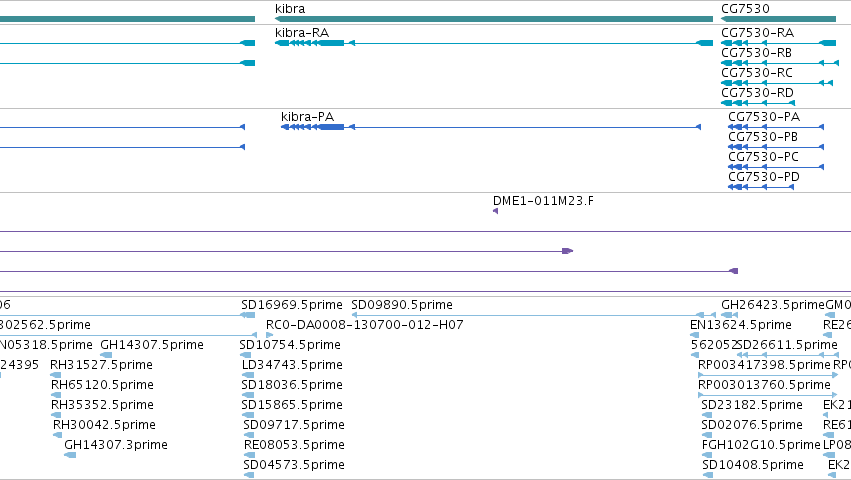Select the LD34743.5prime EST label
The image size is (851, 480).
[292, 365]
